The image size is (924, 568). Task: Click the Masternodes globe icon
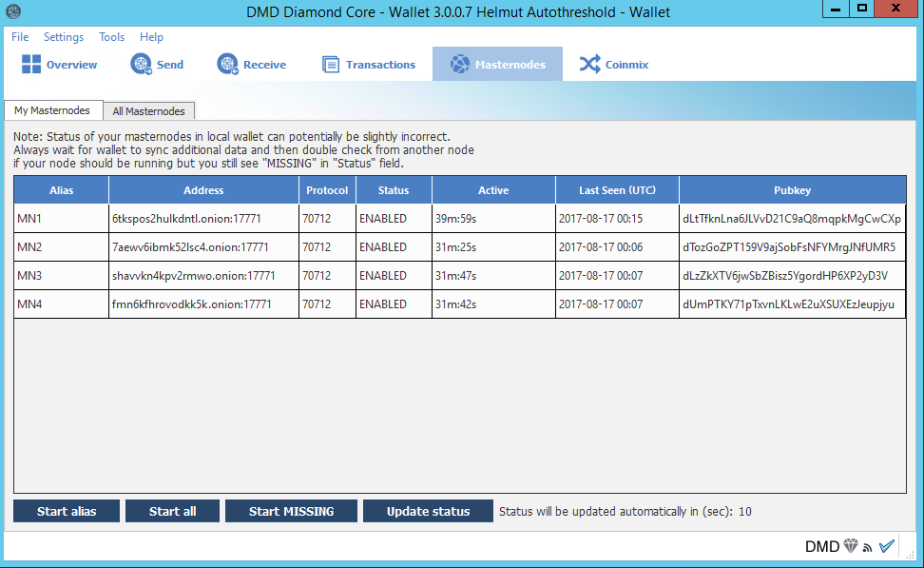[460, 64]
